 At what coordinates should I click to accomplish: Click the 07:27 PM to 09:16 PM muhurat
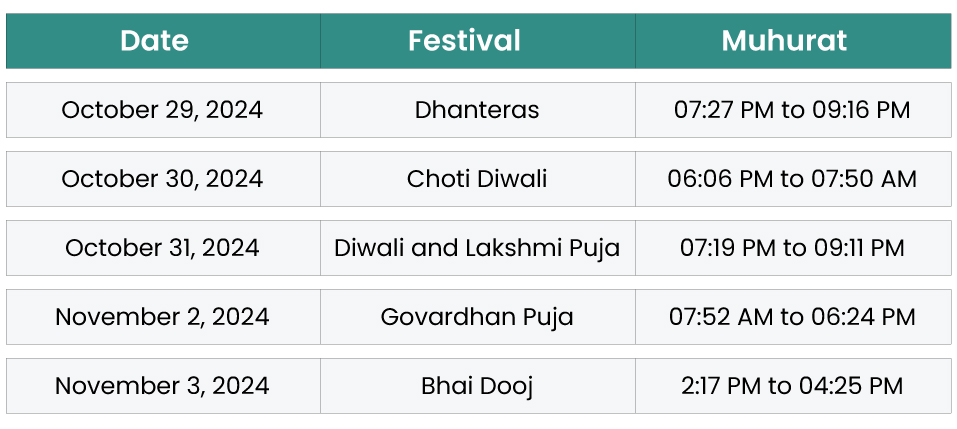[x=792, y=110]
